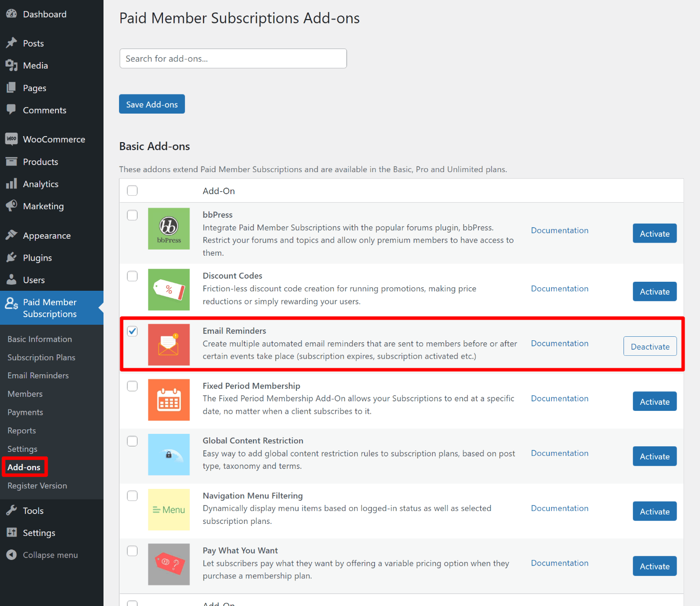Viewport: 700px width, 606px height.
Task: Activate Pay What You Want add-on
Action: [654, 566]
